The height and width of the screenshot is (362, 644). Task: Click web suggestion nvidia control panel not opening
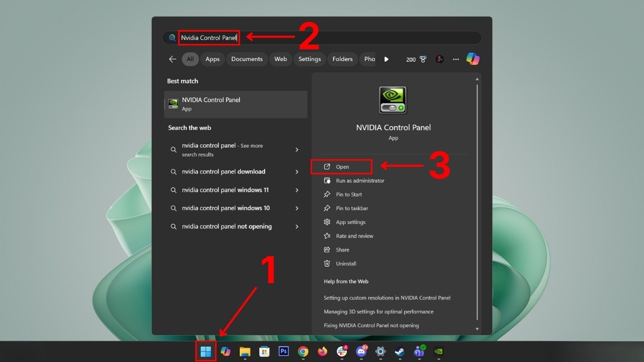[x=226, y=226]
